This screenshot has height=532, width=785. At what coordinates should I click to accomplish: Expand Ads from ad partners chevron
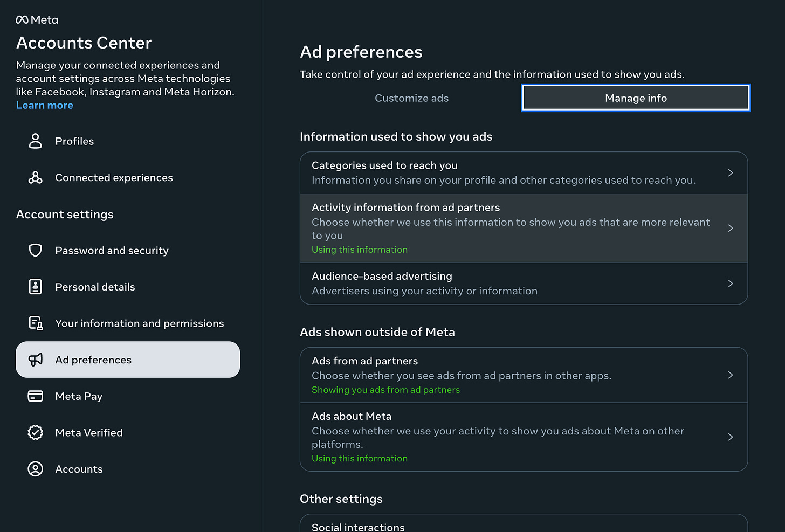(731, 375)
